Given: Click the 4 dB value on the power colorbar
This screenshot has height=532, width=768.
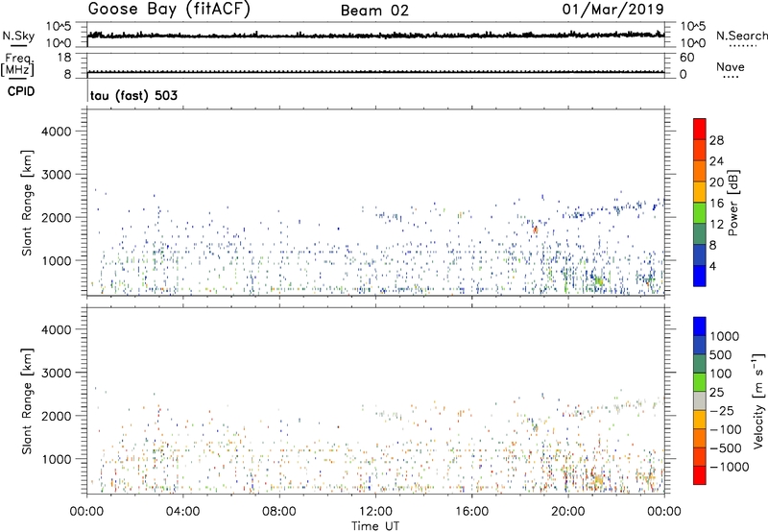Looking at the screenshot, I should pyautogui.click(x=713, y=266).
